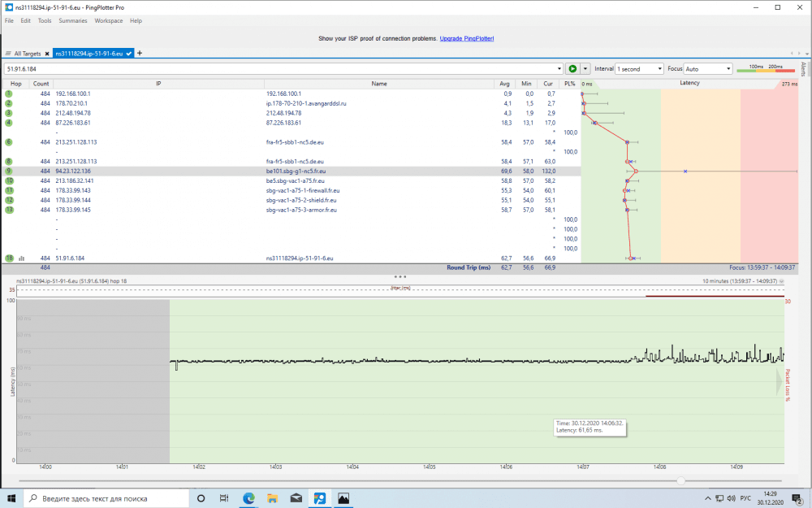Open the target address history dropdown
812x508 pixels.
point(559,69)
